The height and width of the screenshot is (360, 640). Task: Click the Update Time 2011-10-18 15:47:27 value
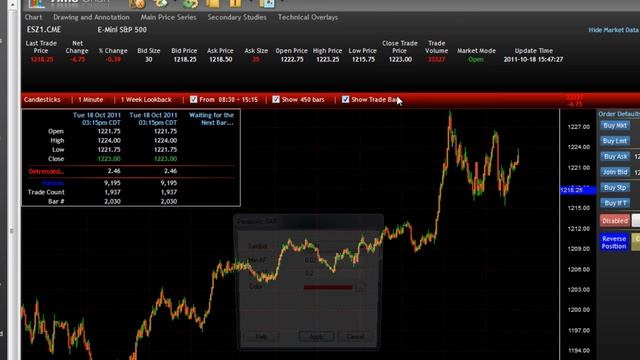[533, 60]
